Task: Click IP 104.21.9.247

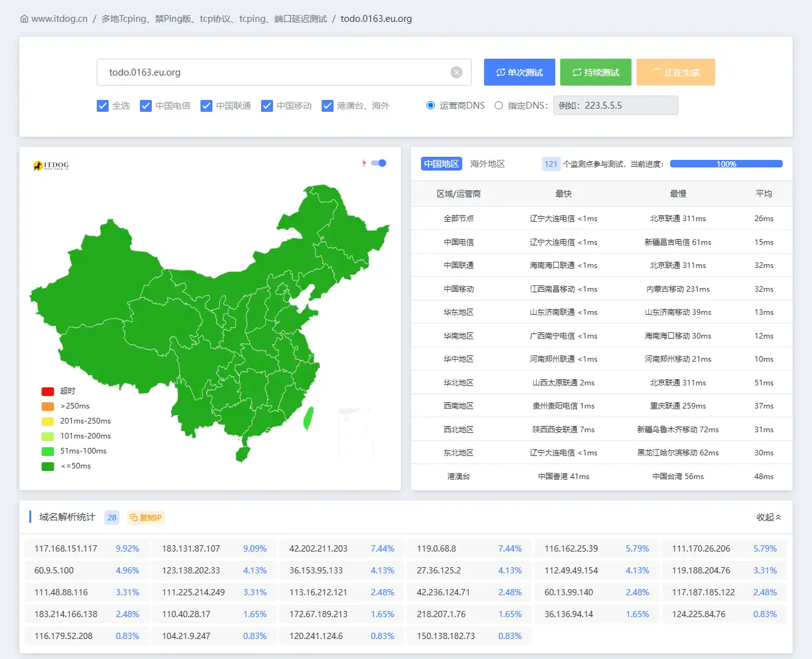Action: (x=186, y=636)
